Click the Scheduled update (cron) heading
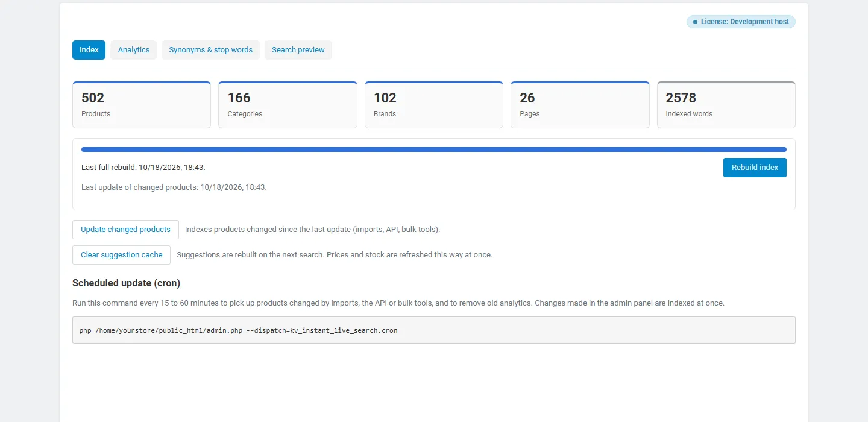This screenshot has height=422, width=868. pyautogui.click(x=126, y=283)
